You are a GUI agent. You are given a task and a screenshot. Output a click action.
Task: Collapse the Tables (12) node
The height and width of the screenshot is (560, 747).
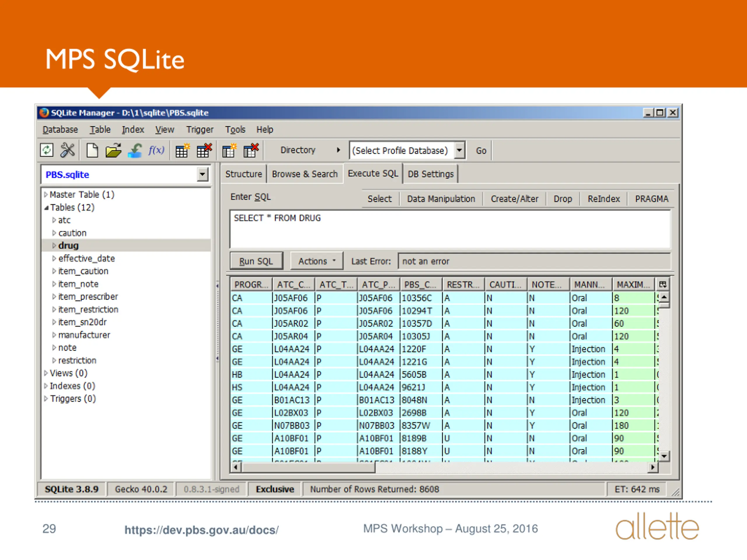click(46, 208)
